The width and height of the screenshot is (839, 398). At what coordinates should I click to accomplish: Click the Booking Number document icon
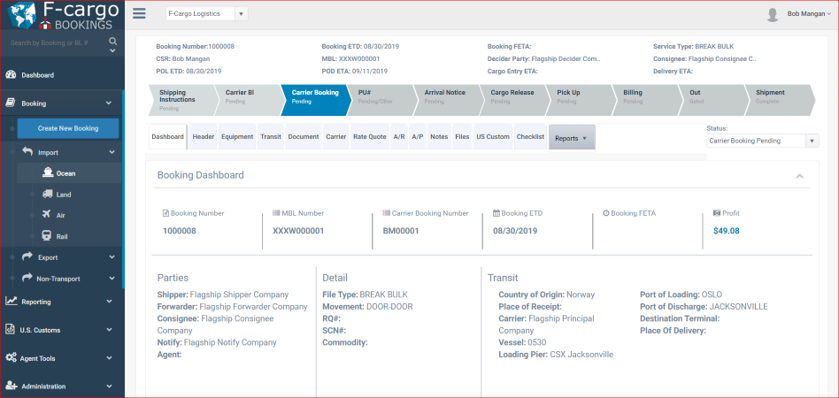[x=166, y=213]
